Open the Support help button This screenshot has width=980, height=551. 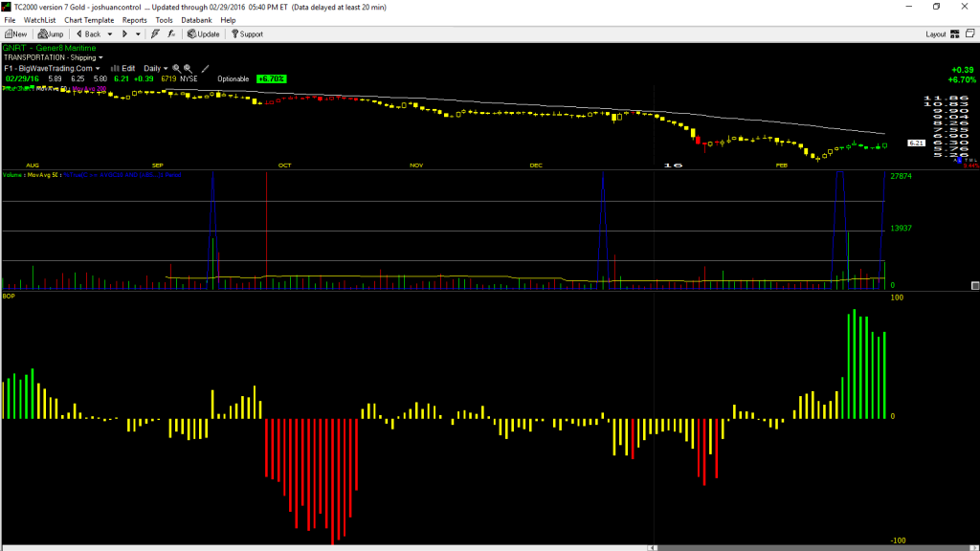click(x=248, y=34)
